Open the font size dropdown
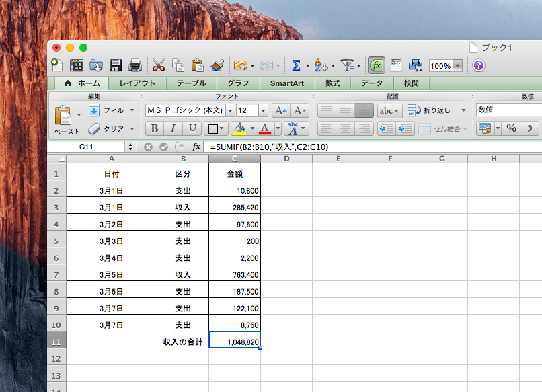542x392 pixels. coord(263,111)
